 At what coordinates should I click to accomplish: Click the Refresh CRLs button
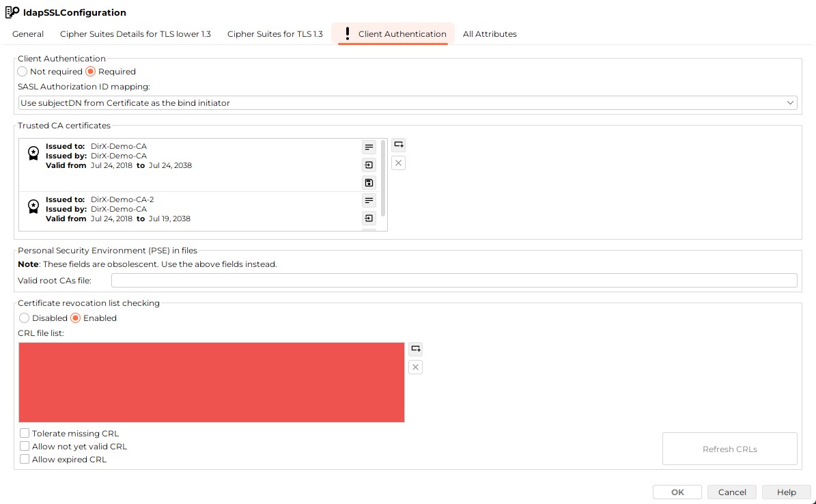pyautogui.click(x=729, y=449)
